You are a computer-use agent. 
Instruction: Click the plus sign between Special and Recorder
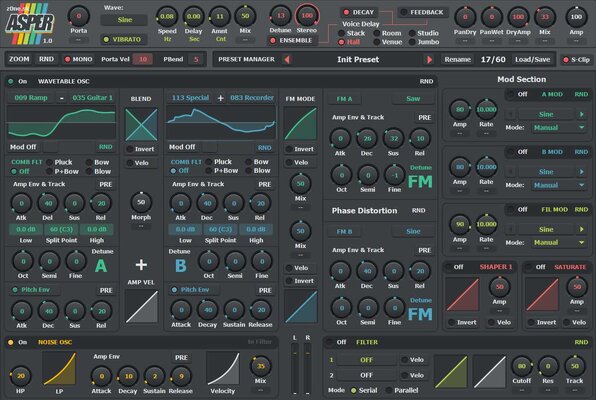(220, 98)
